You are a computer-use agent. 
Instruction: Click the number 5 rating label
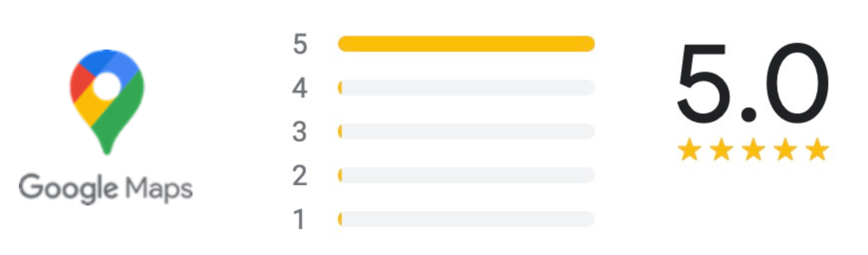click(300, 44)
